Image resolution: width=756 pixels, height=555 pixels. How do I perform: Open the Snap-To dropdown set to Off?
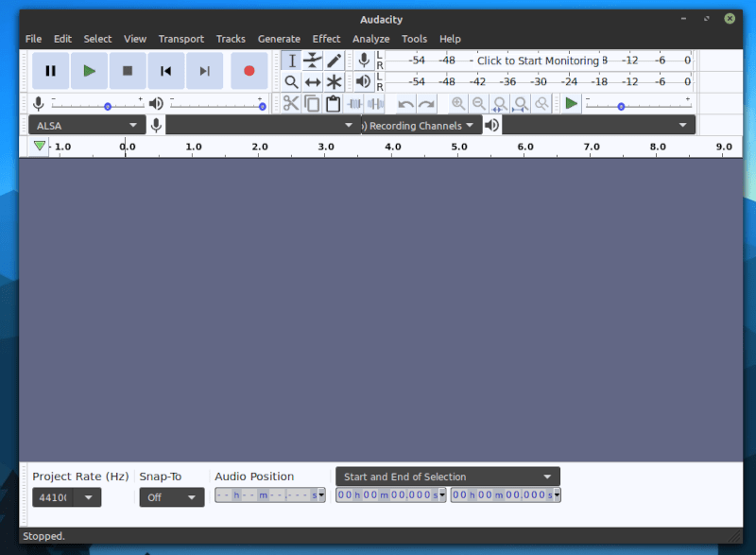click(171, 497)
